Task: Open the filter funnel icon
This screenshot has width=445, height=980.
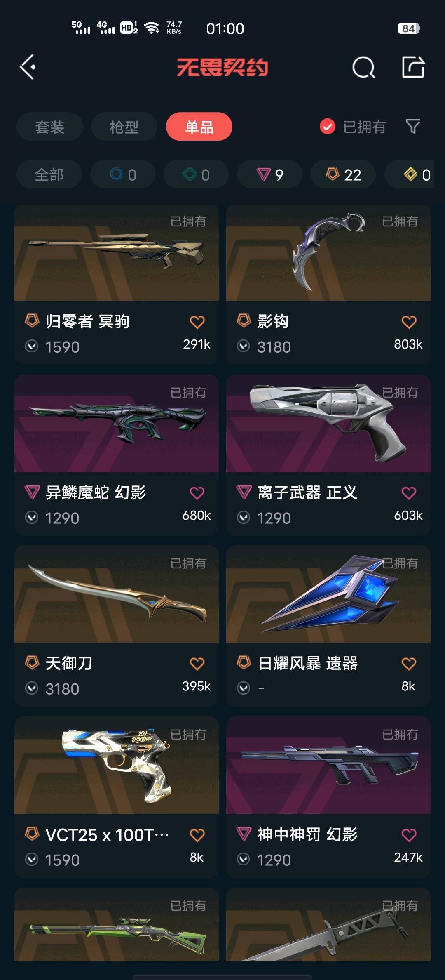Action: click(413, 126)
